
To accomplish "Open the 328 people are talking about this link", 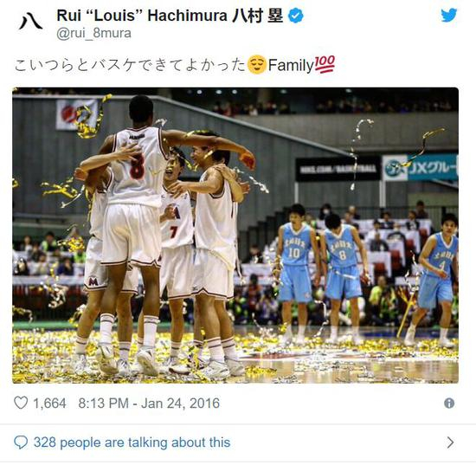I will pos(132,442).
